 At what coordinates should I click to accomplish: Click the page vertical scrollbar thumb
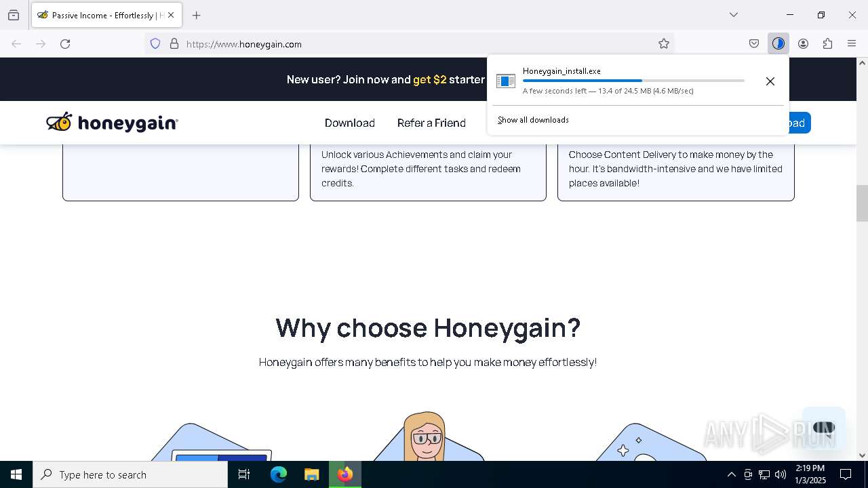[862, 203]
